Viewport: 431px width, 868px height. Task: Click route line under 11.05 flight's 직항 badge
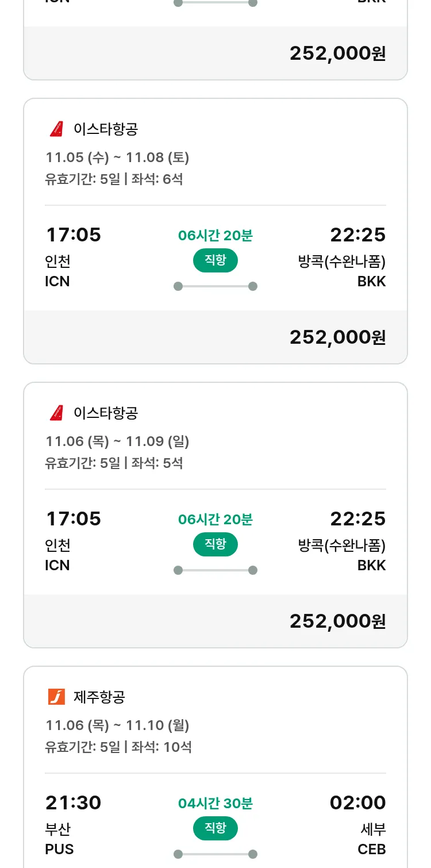pos(215,286)
